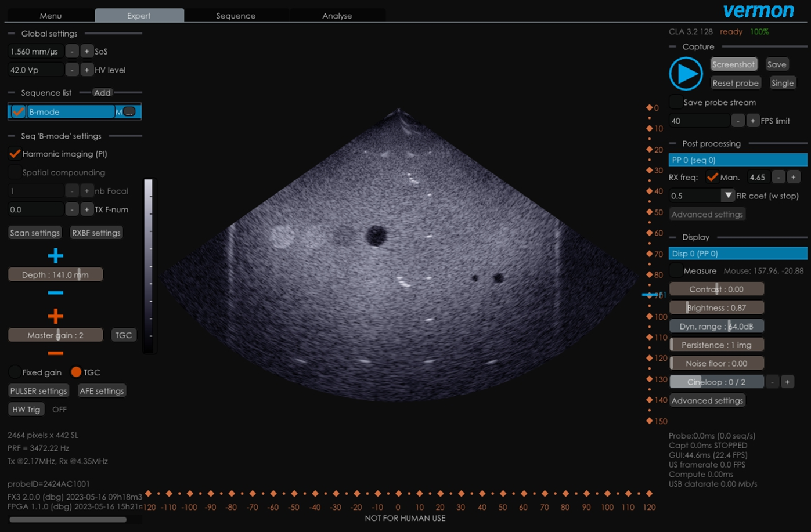This screenshot has height=532, width=811.
Task: Open PULSER settings
Action: pyautogui.click(x=38, y=390)
